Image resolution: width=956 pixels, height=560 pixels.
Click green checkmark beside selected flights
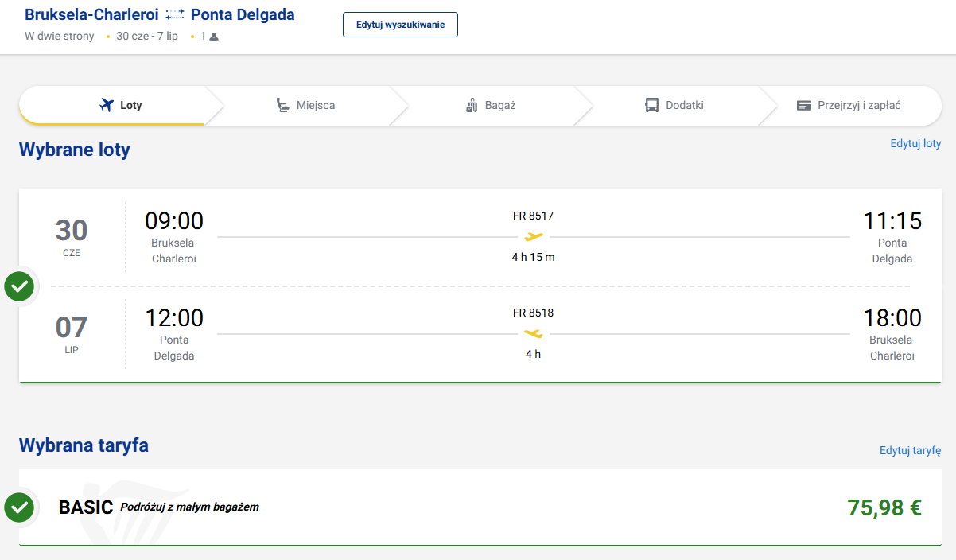pyautogui.click(x=19, y=286)
